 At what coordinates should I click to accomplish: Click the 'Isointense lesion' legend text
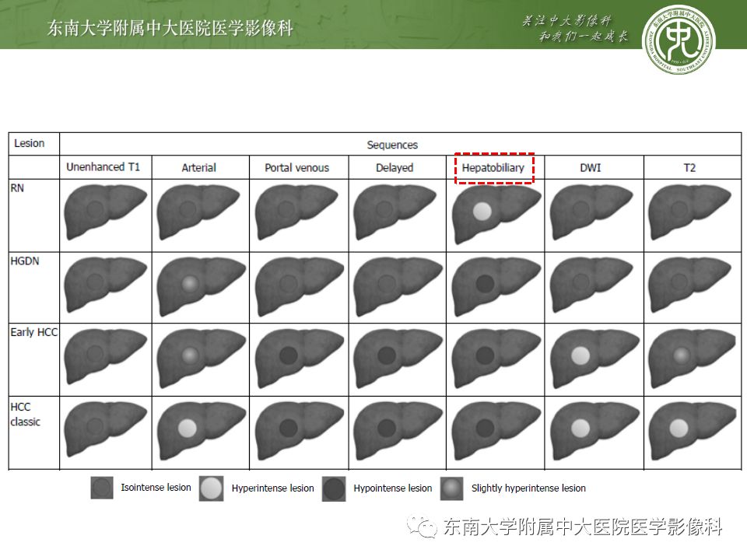tap(156, 488)
